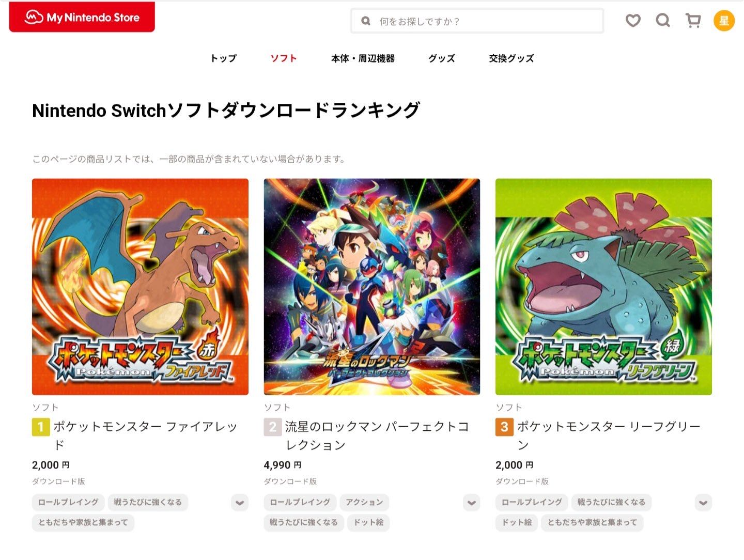The height and width of the screenshot is (560, 744).
Task: Expand tags for 流星のロックマン パーフェクトコレクション
Action: pyautogui.click(x=471, y=502)
